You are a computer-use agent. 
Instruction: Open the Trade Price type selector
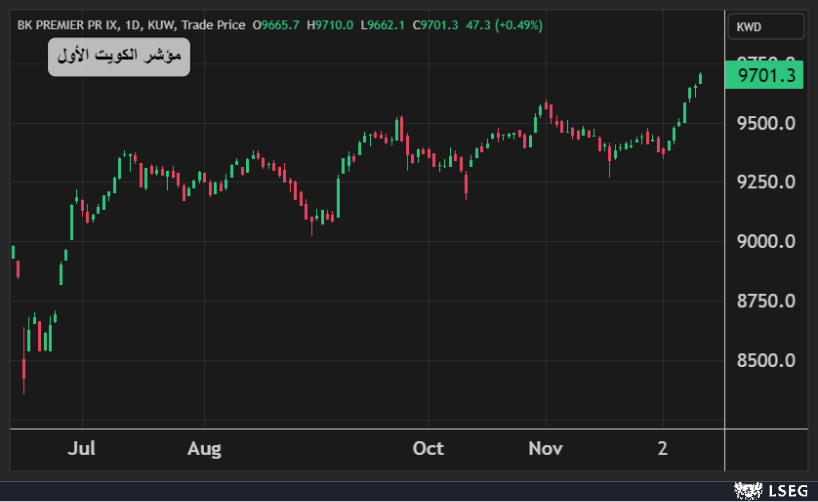coord(214,25)
